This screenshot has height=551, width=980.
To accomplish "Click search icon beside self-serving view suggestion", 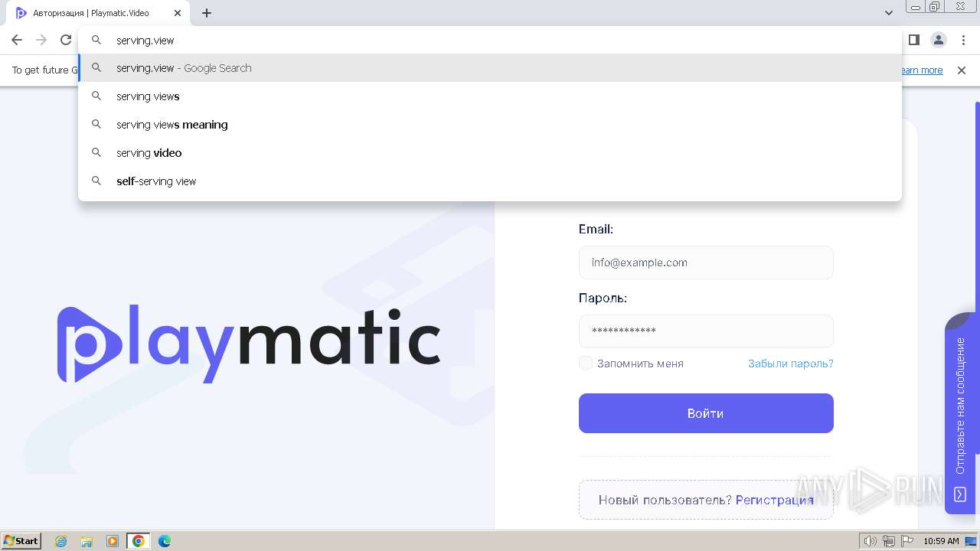I will tap(96, 181).
